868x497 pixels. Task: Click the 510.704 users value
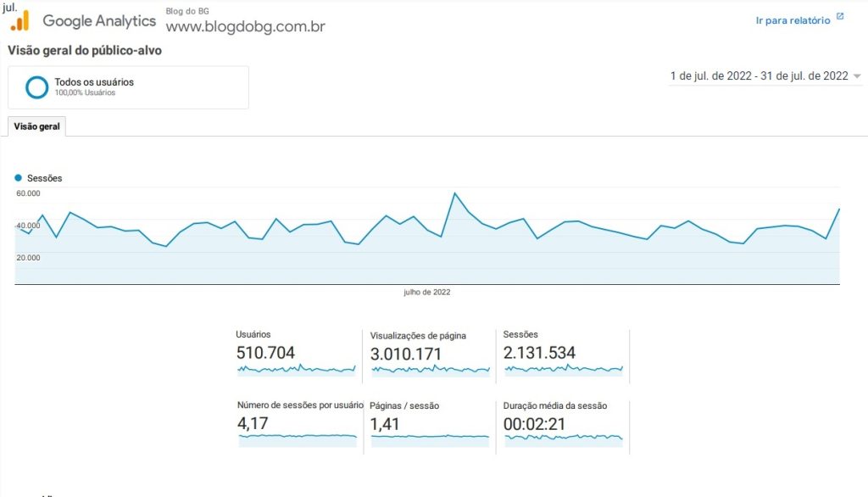click(265, 353)
